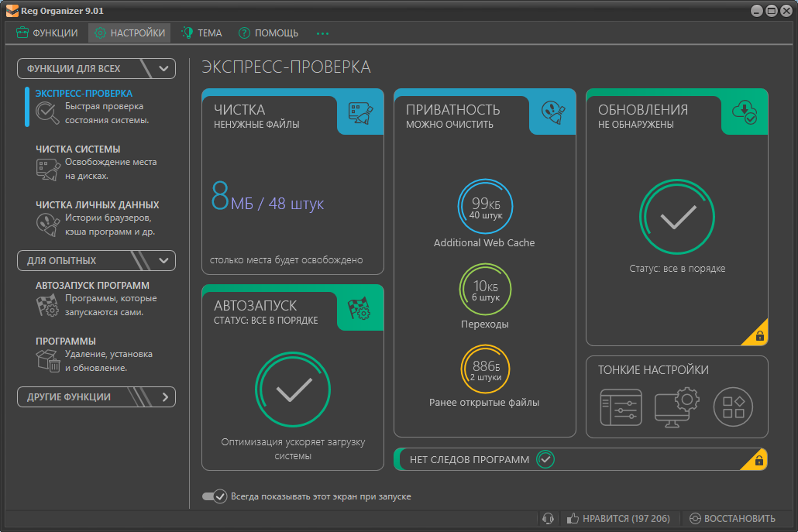Click the headset support icon in status bar
Screen dimensions: 798x532
coord(548,518)
